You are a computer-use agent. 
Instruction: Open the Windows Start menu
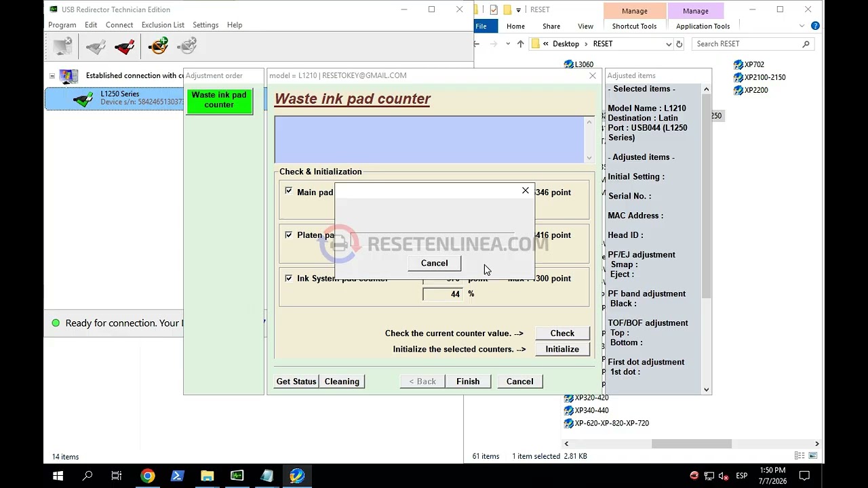58,476
